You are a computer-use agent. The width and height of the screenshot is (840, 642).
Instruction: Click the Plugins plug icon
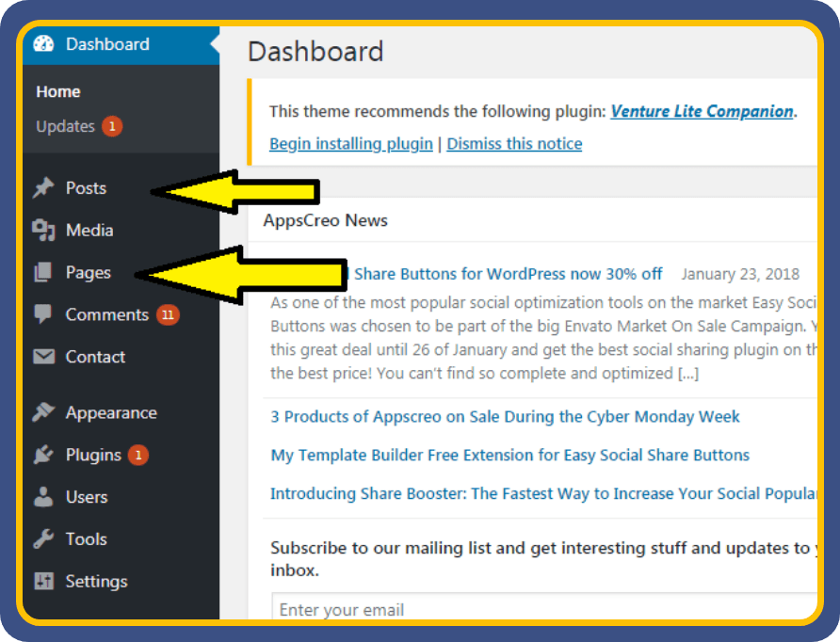pos(43,456)
